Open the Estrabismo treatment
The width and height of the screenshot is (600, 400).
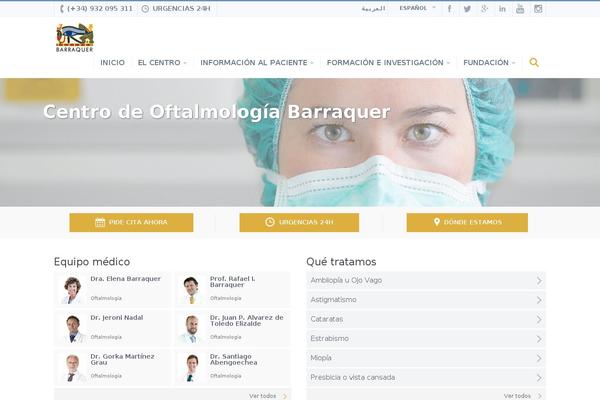tap(426, 339)
